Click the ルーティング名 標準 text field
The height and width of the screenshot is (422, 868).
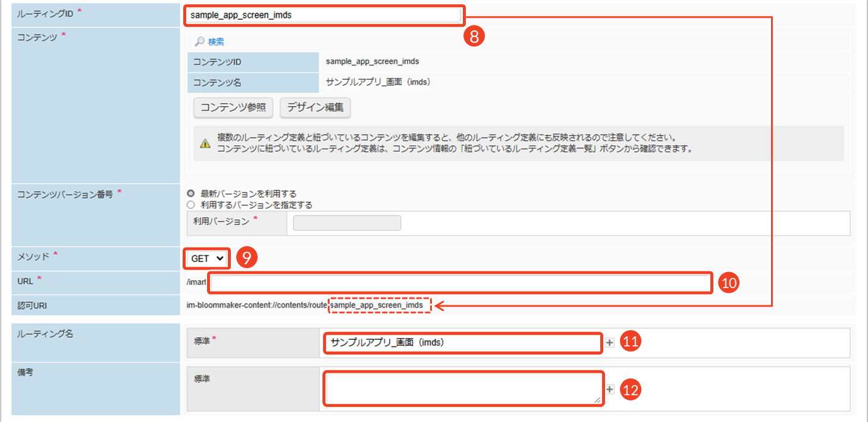click(463, 343)
